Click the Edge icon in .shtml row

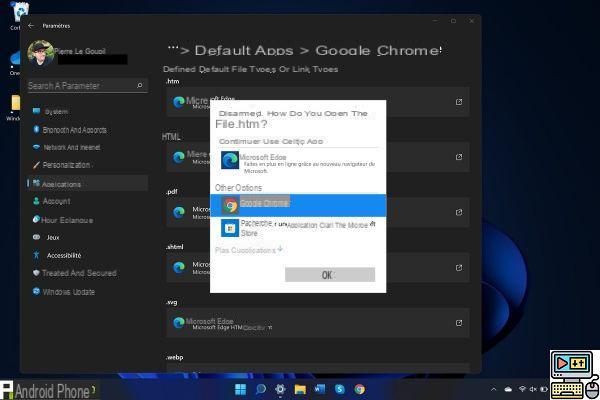pyautogui.click(x=179, y=268)
